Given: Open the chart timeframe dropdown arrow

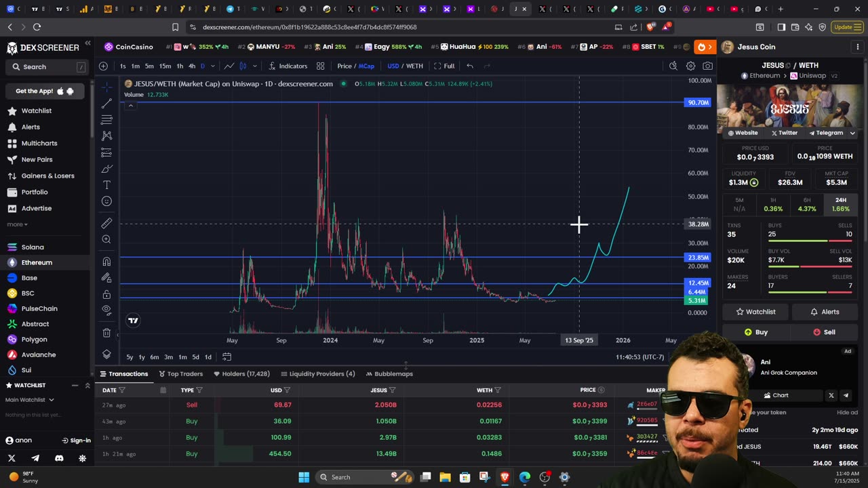Looking at the screenshot, I should (212, 66).
